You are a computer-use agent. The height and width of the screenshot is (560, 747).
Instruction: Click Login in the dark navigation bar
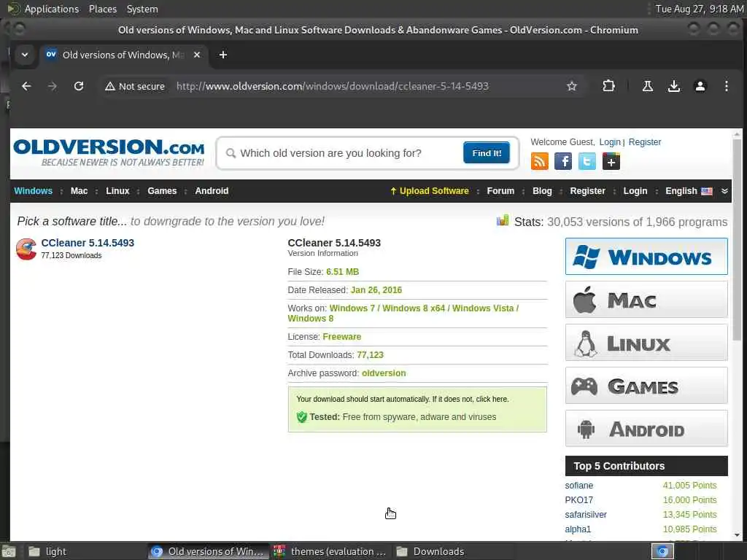click(x=635, y=191)
